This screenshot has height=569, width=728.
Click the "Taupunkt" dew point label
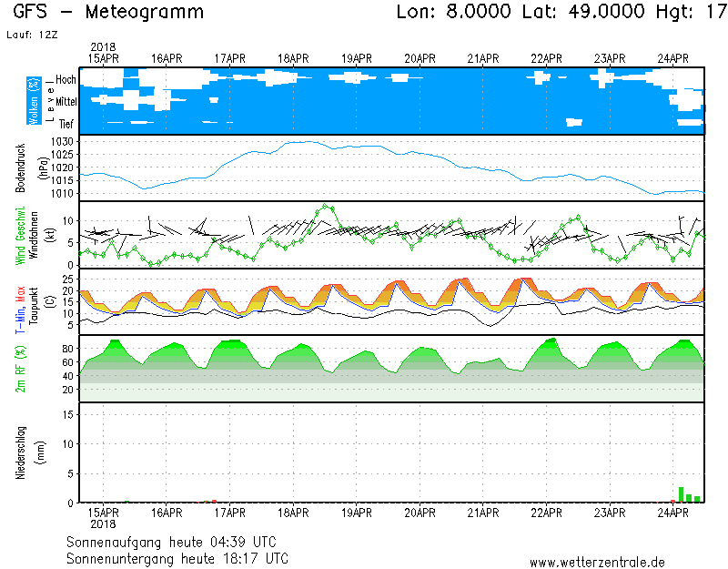34,306
